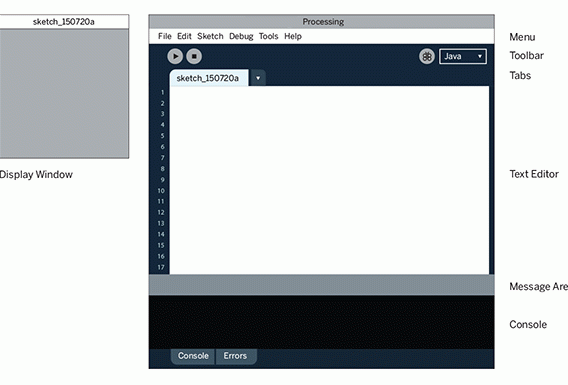
Task: Open the Java mode dropdown
Action: (463, 57)
